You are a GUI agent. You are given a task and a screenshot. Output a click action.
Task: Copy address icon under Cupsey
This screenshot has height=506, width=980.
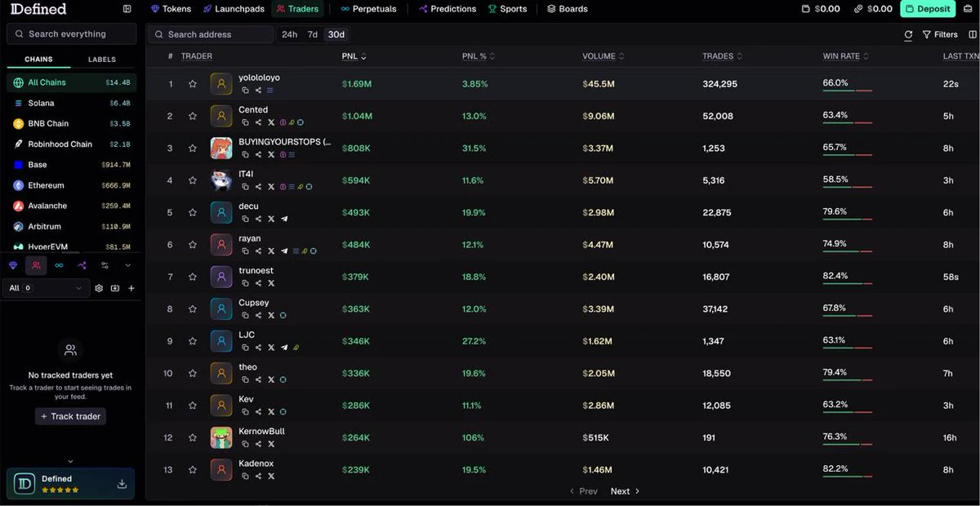(245, 315)
